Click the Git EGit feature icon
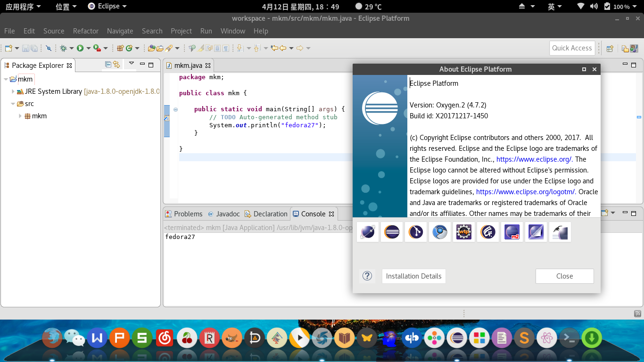 tap(416, 232)
